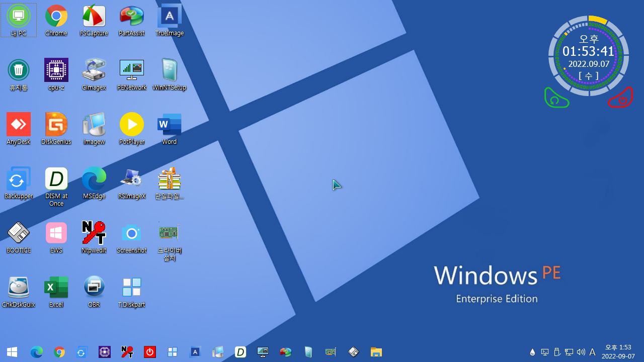Screen dimensions: 644x362
Task: Open the Word desktop shortcut
Action: tap(170, 129)
